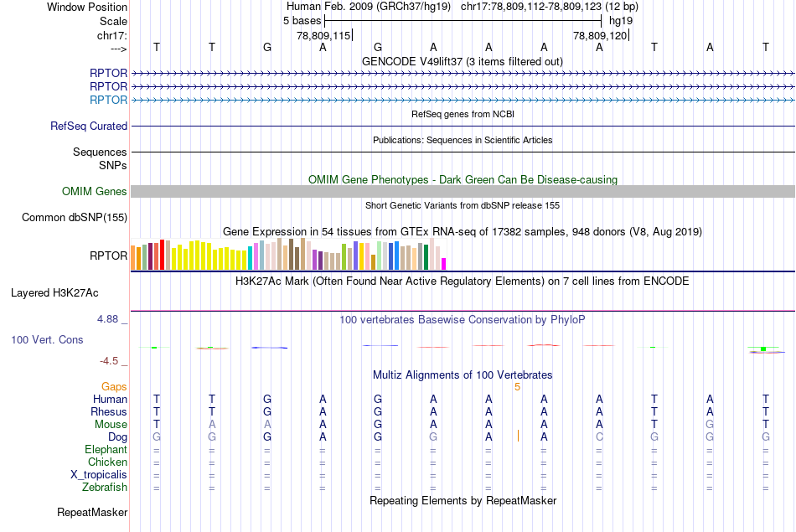Click the 4.88 upper PhyloP scale value
Viewport: 796px width, 532px height.
point(107,319)
